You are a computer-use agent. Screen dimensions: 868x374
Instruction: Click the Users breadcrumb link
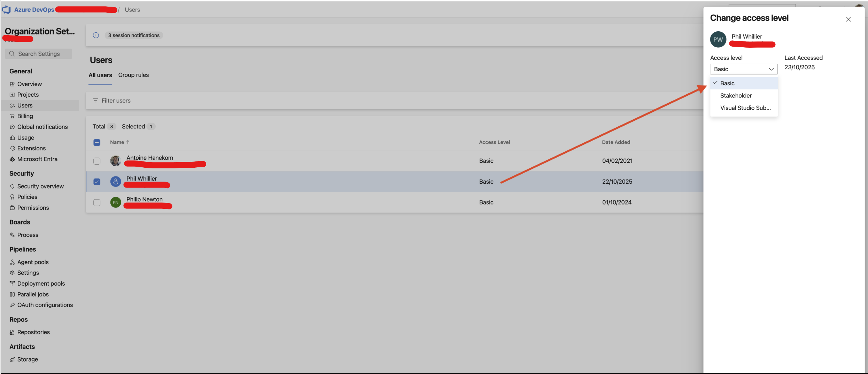[132, 10]
